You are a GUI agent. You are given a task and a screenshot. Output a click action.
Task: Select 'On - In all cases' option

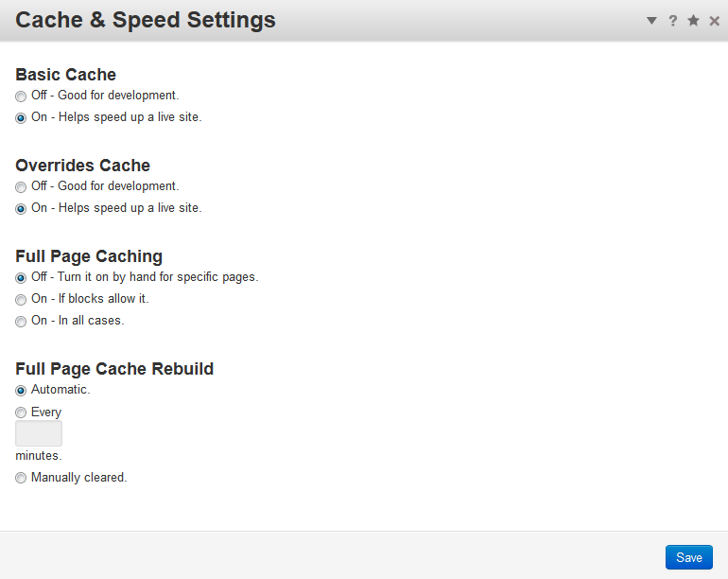[21, 322]
